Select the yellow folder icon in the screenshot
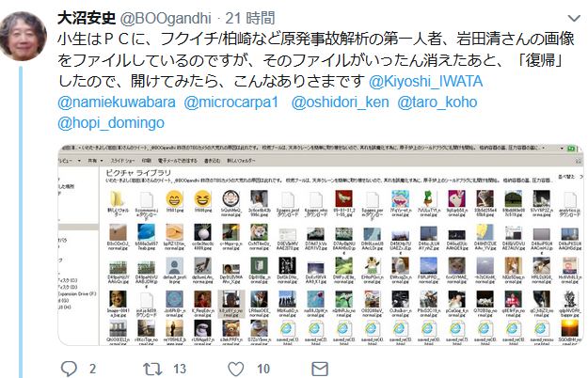 [118, 198]
